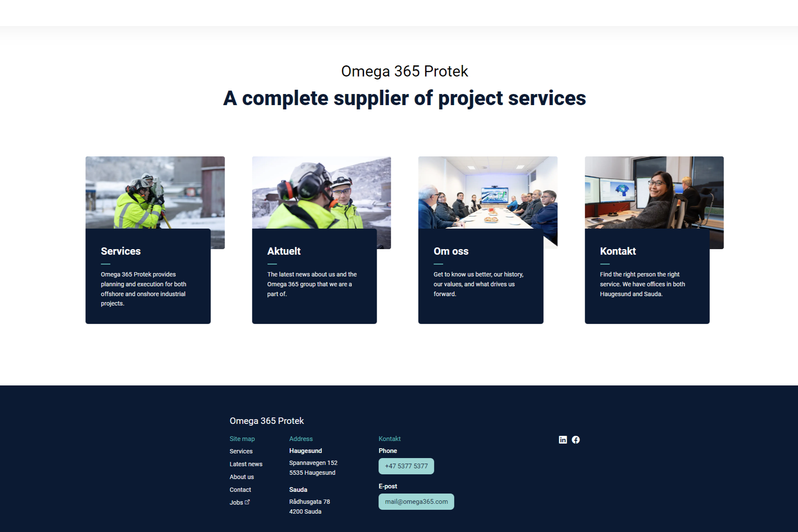Open the Services card heading
The image size is (798, 532).
(120, 251)
